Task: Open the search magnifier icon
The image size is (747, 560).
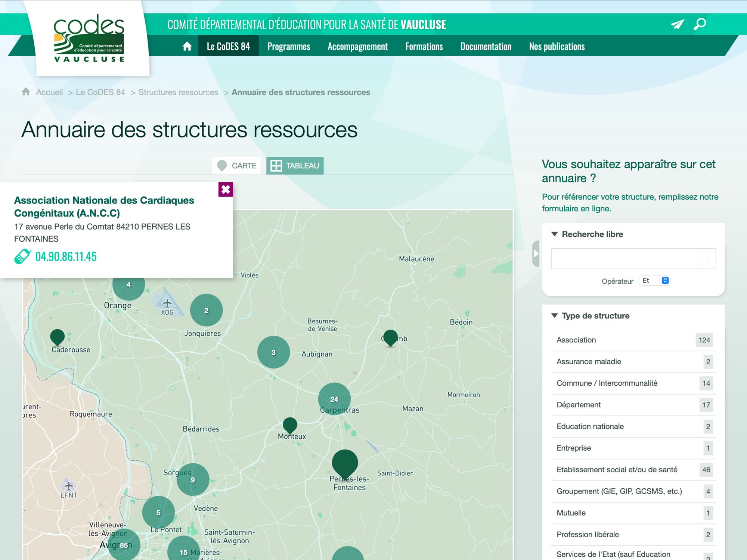Action: point(700,24)
